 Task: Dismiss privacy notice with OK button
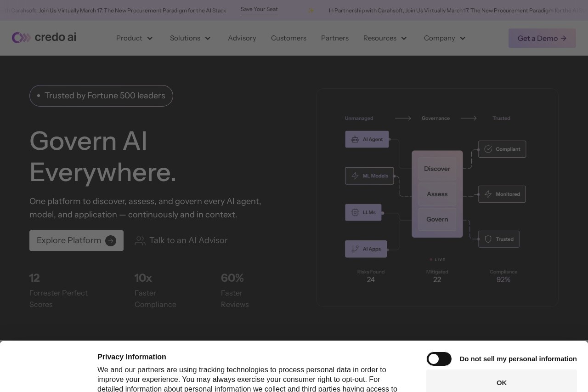[501, 382]
